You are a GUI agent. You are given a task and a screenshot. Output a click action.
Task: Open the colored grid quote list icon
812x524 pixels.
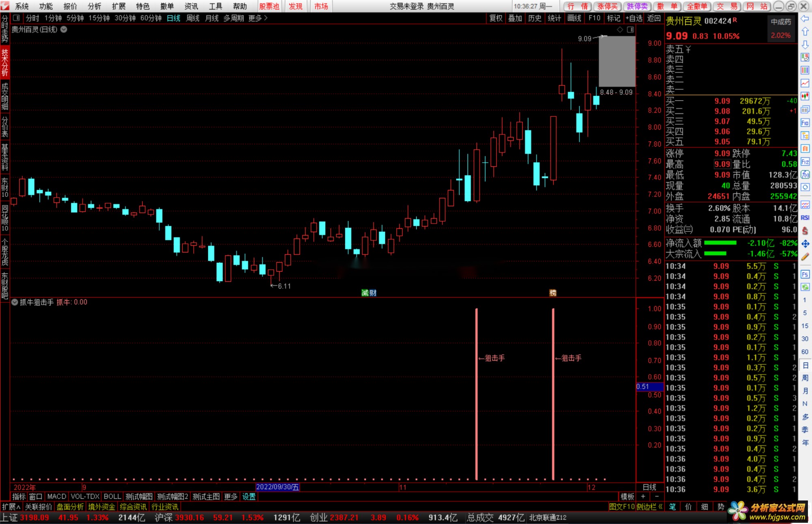click(805, 70)
